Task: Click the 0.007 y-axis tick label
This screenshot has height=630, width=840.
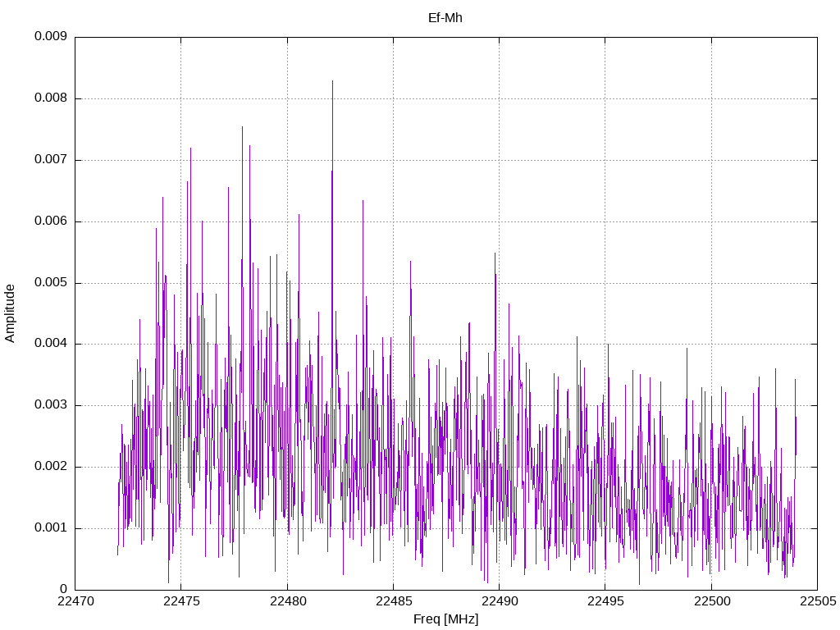Action: point(51,160)
